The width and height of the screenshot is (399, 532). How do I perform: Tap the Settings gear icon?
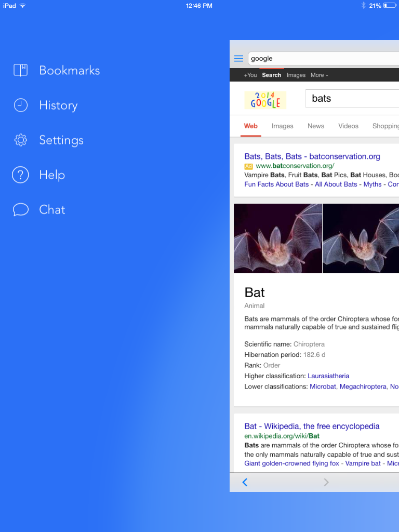(20, 140)
